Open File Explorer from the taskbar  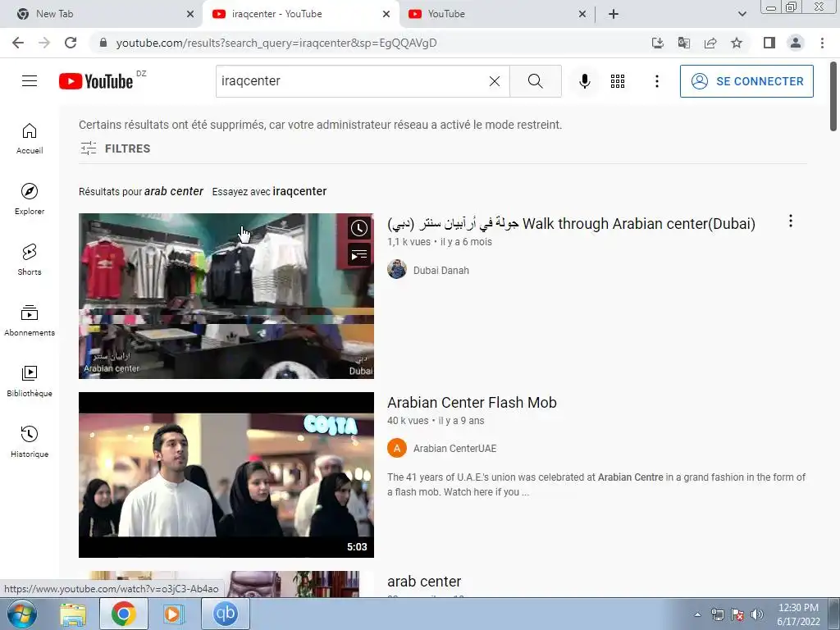[x=72, y=614]
